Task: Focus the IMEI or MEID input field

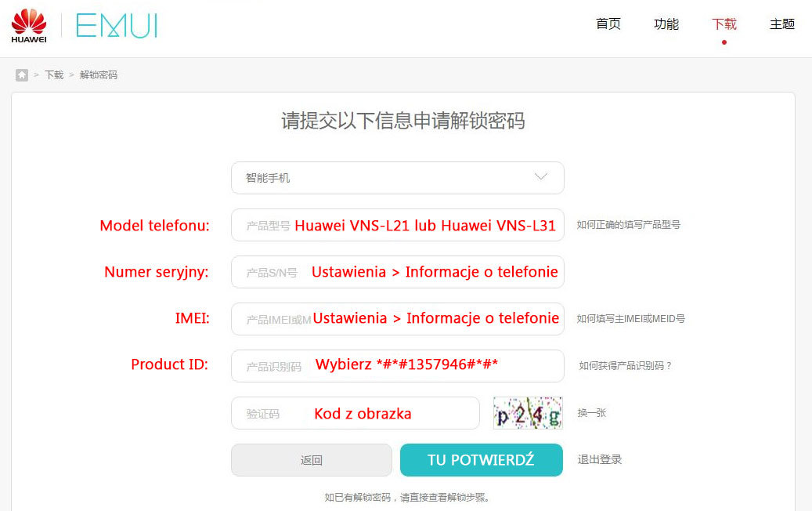Action: [397, 319]
